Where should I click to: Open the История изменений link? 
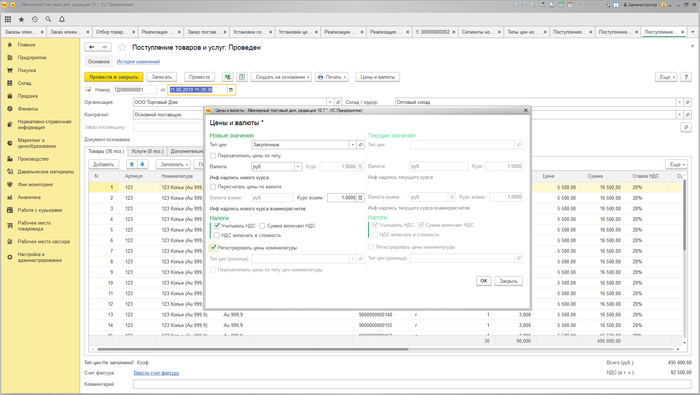(138, 62)
